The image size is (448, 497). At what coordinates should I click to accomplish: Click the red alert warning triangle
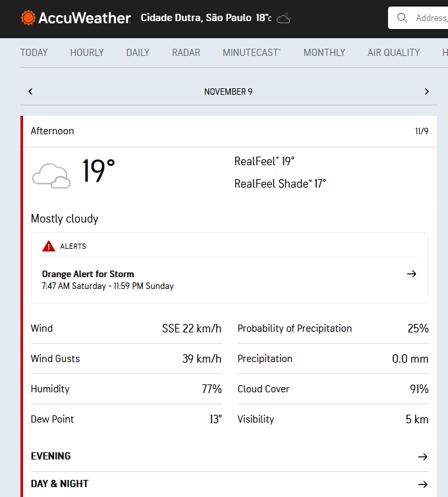pyautogui.click(x=49, y=246)
